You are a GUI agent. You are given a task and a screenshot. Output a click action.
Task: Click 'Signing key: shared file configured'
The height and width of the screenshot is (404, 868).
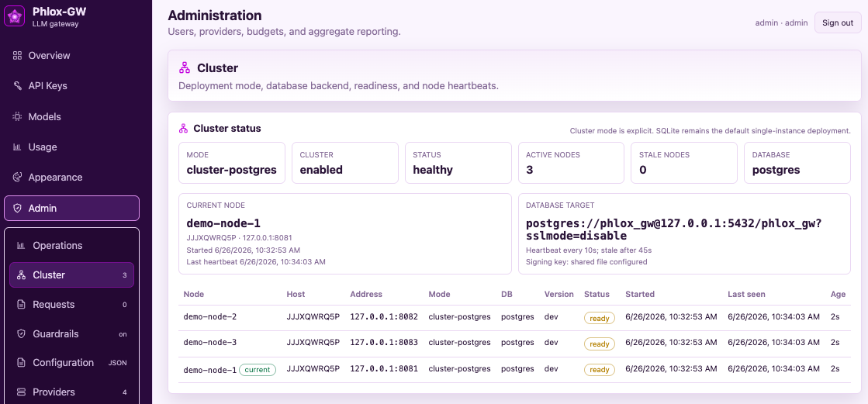(586, 261)
